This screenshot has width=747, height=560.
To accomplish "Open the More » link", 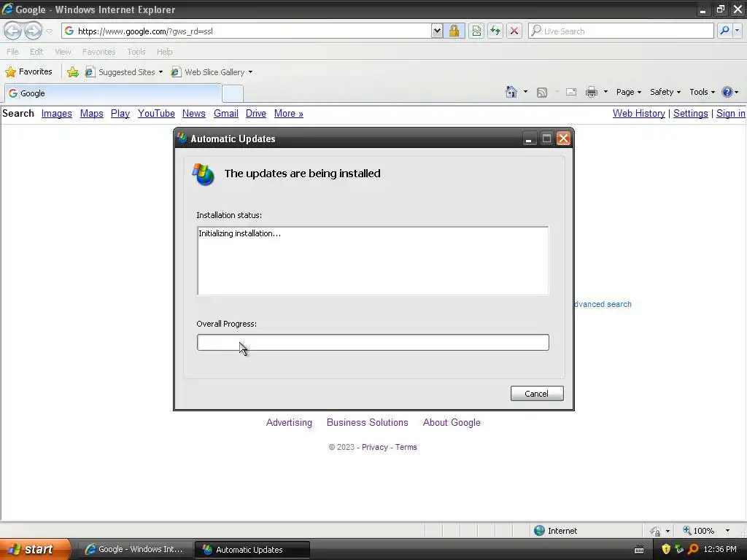I will pos(289,113).
